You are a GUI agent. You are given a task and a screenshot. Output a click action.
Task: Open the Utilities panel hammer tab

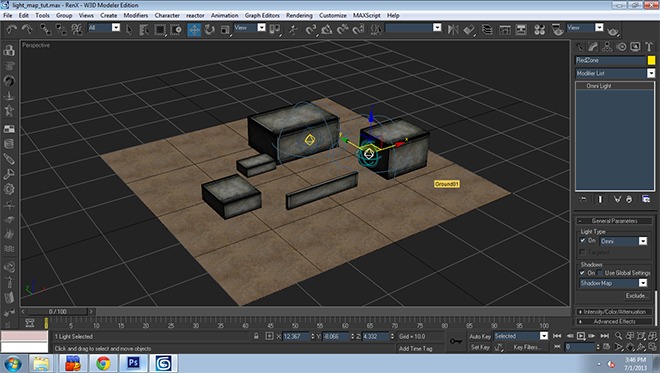[649, 47]
